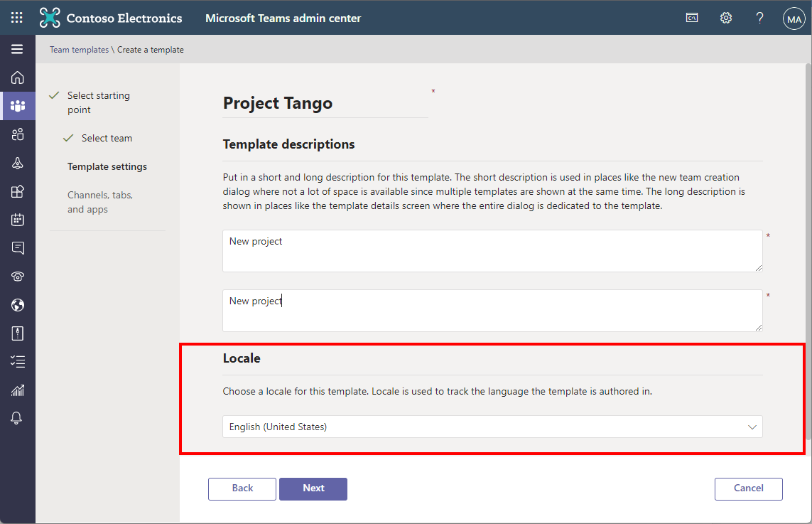
Task: Expand the English (United States) locale dropdown
Action: 492,427
